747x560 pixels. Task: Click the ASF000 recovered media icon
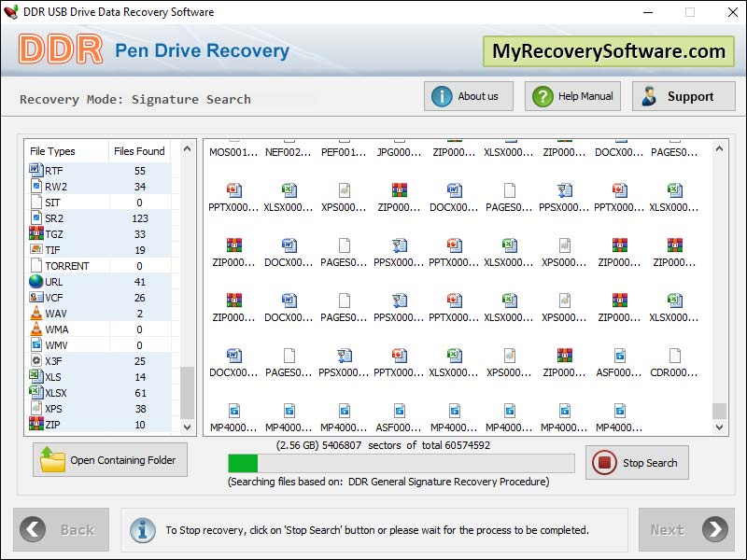[x=620, y=358]
